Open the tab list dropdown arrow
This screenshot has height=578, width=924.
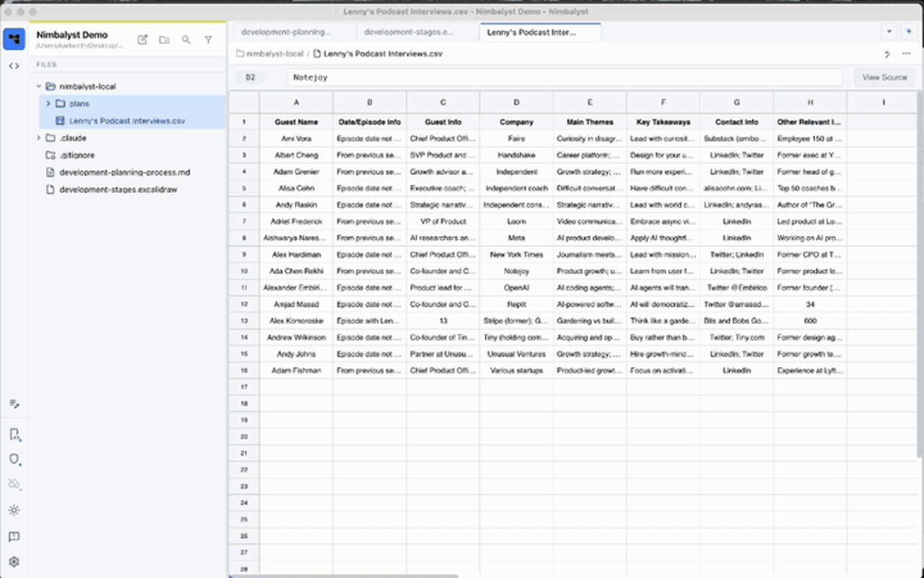click(889, 32)
